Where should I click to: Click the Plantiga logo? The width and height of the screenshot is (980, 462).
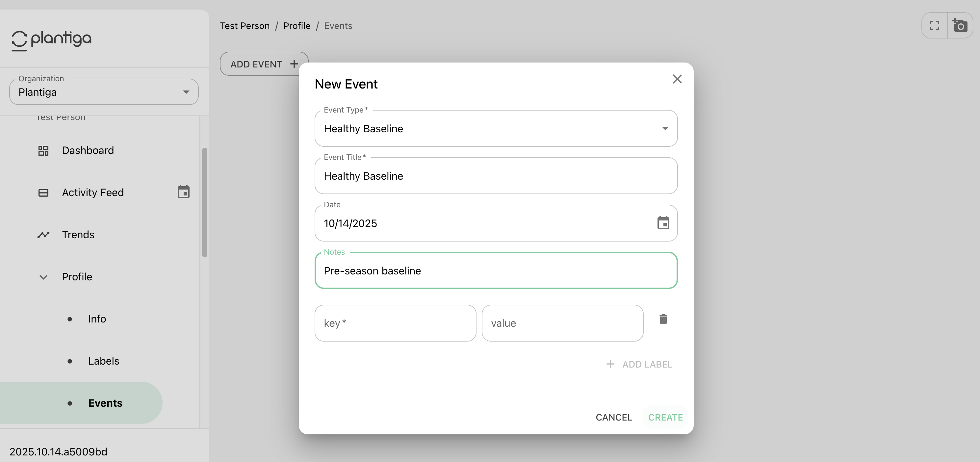coord(51,39)
